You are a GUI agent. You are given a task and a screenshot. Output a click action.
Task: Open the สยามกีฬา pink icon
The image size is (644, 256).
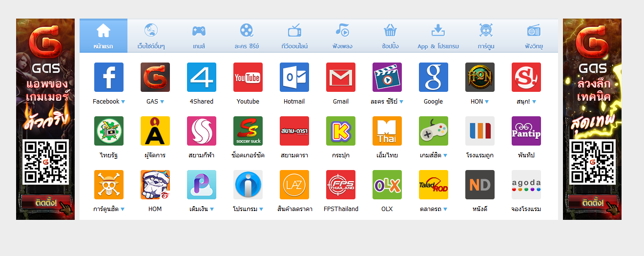pyautogui.click(x=202, y=131)
